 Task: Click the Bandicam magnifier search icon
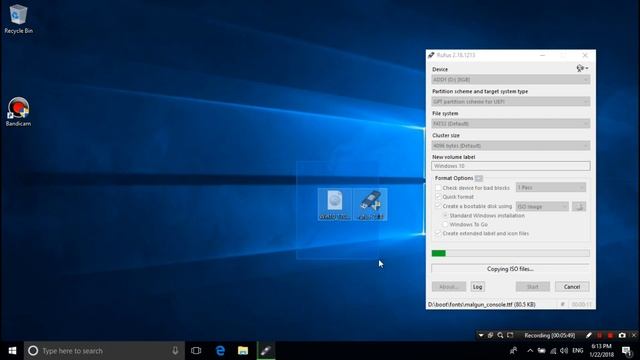[x=500, y=335]
